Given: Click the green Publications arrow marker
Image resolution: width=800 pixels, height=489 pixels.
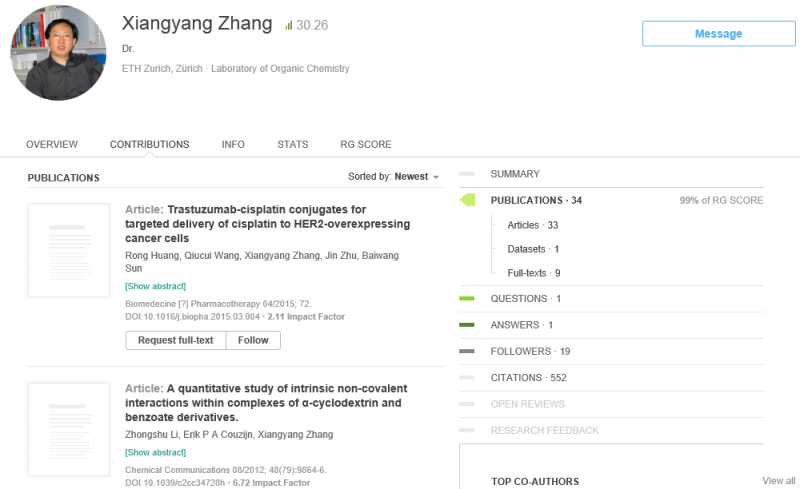Looking at the screenshot, I should pos(467,201).
